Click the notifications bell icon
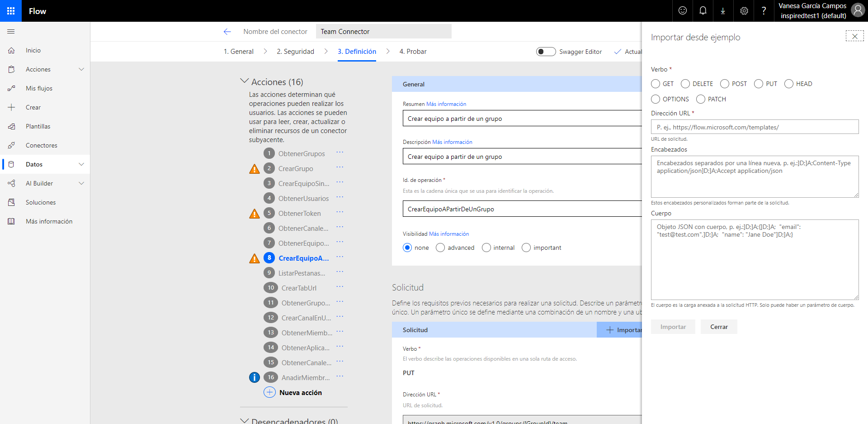 pyautogui.click(x=703, y=11)
